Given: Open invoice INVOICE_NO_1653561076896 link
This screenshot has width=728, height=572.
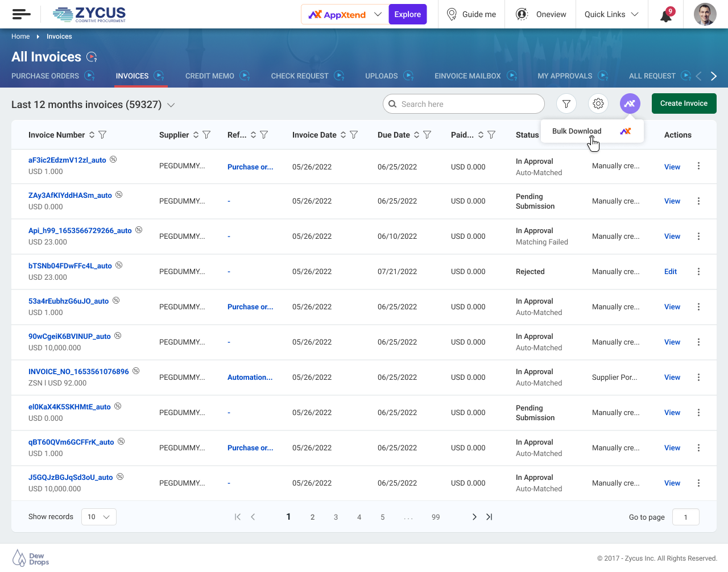Looking at the screenshot, I should point(78,372).
